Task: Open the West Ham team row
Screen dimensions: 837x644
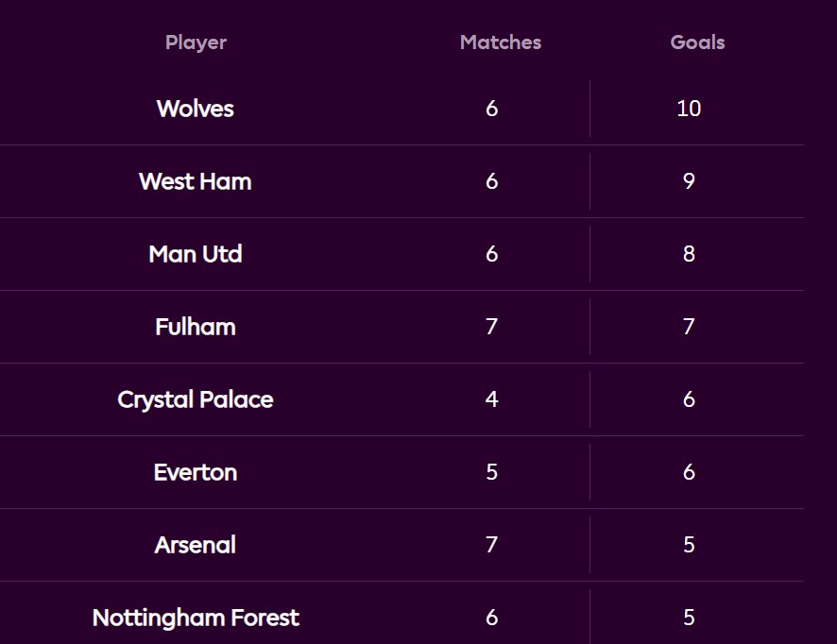Action: 195,181
